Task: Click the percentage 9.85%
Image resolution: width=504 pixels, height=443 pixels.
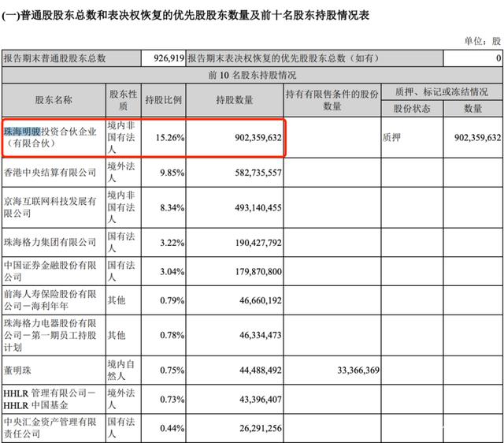Action: [x=172, y=173]
